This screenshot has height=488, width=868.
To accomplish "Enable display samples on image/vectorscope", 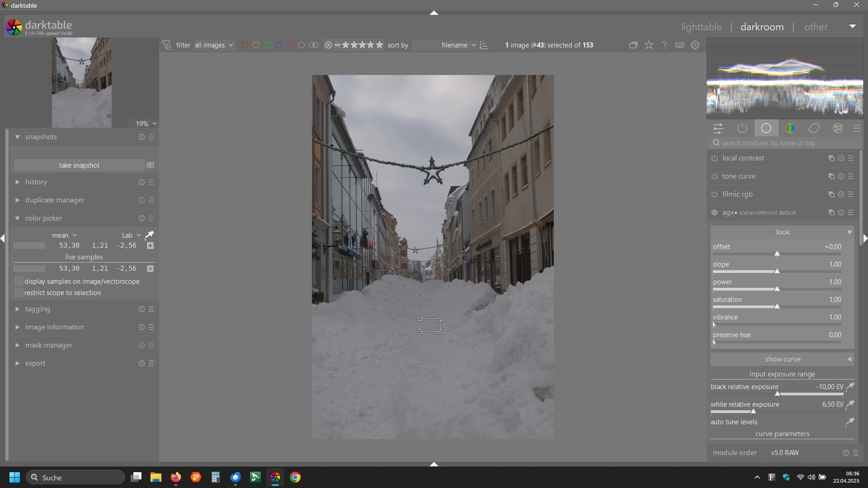I will (x=19, y=282).
